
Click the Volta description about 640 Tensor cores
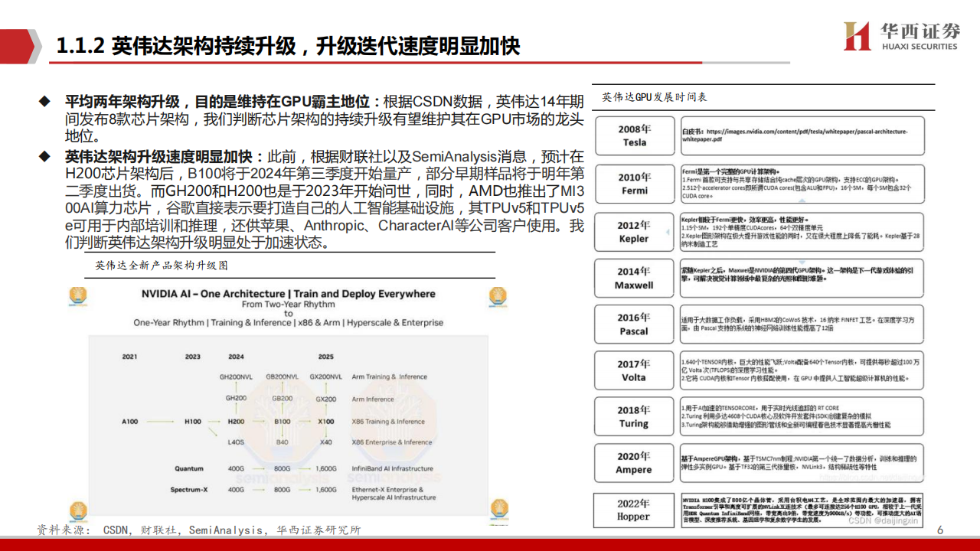point(802,370)
